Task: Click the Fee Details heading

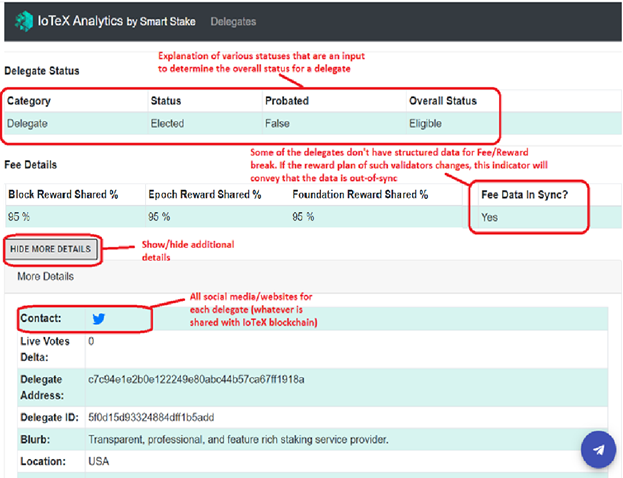Action: [x=31, y=164]
